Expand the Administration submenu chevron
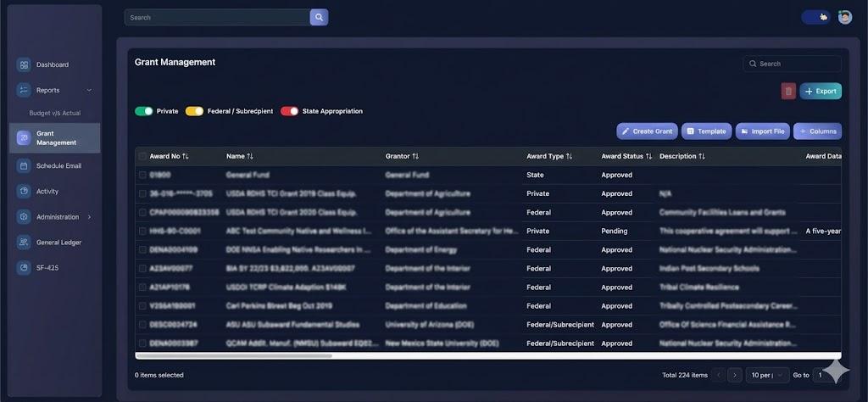Image resolution: width=868 pixels, height=402 pixels. [89, 217]
